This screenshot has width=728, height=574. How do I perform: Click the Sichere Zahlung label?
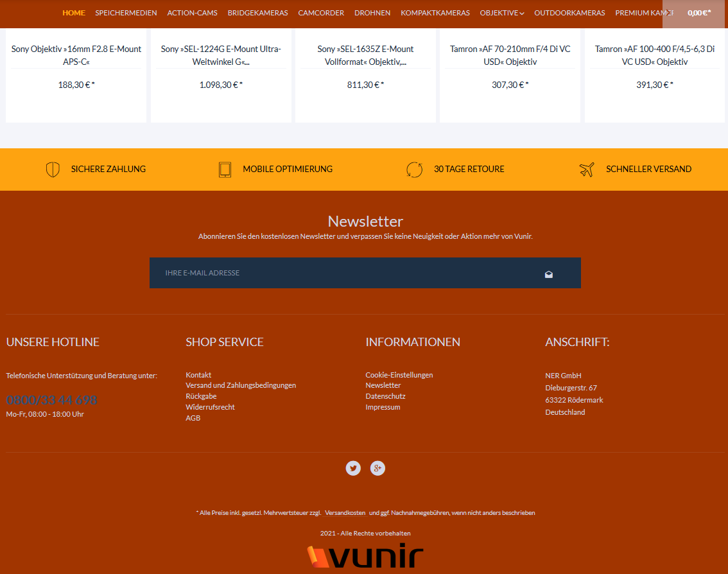pos(108,170)
